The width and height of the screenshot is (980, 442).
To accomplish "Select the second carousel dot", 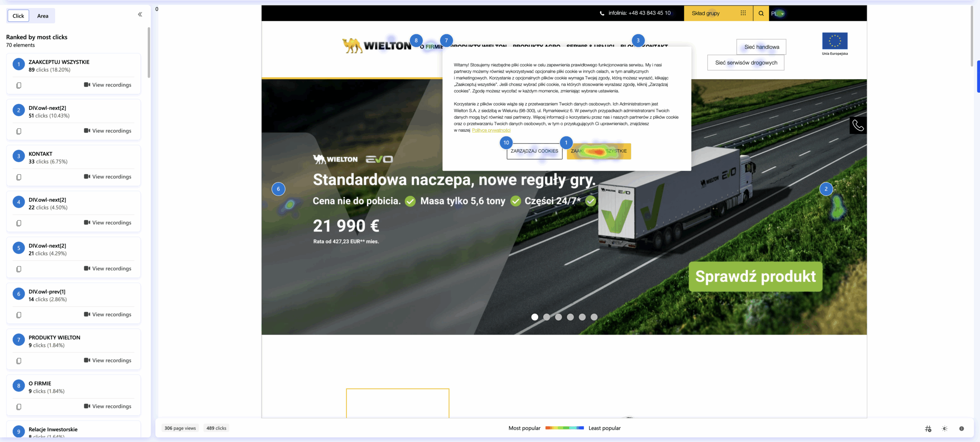I will 547,317.
